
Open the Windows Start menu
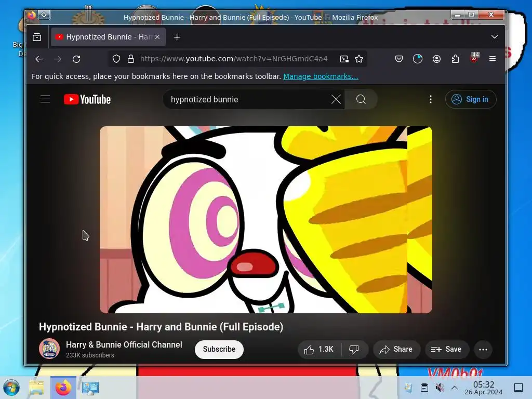coord(11,388)
